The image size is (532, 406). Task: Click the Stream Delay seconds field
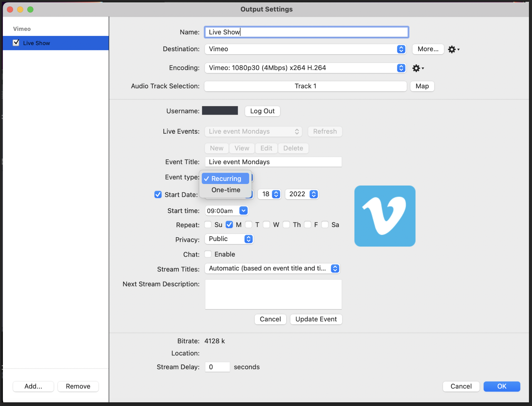[217, 367]
